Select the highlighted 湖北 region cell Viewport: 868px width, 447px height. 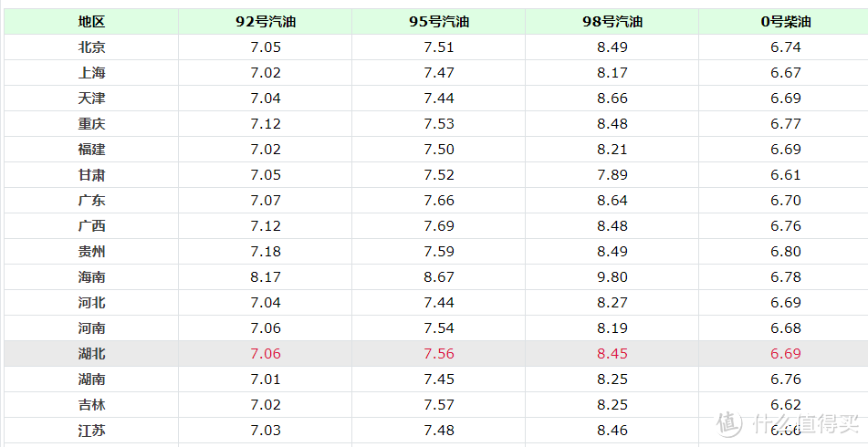click(x=91, y=354)
